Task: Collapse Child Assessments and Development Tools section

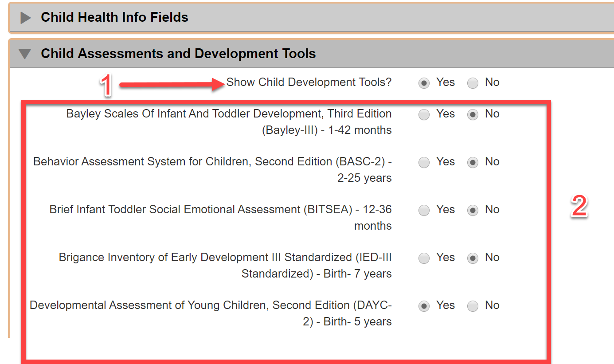Action: coord(25,54)
